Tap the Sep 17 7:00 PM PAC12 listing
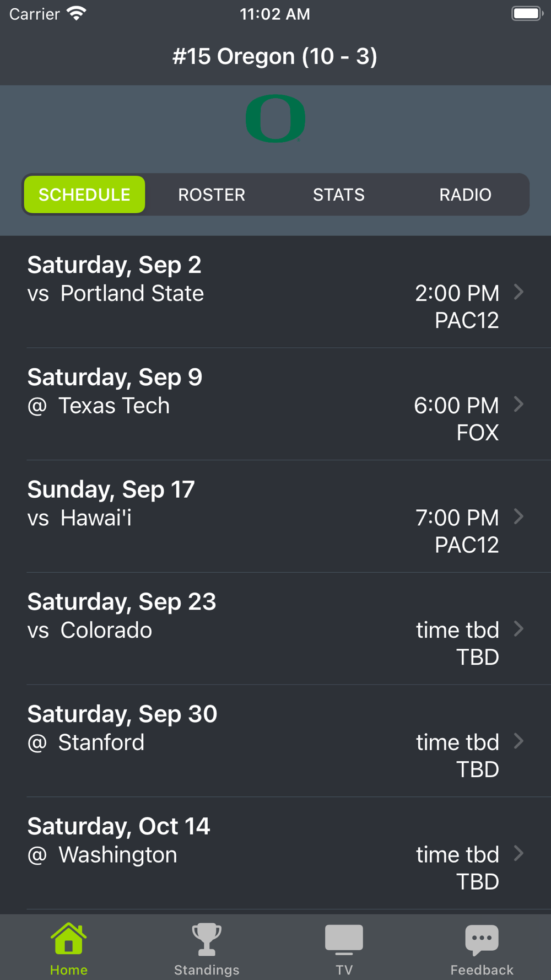Viewport: 551px width, 980px height. click(x=456, y=531)
